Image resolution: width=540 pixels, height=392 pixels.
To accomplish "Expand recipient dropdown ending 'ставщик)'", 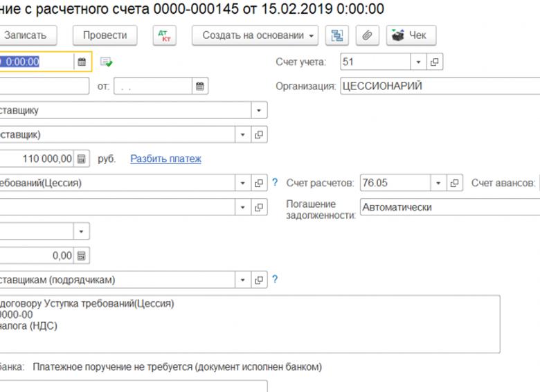I will [243, 134].
